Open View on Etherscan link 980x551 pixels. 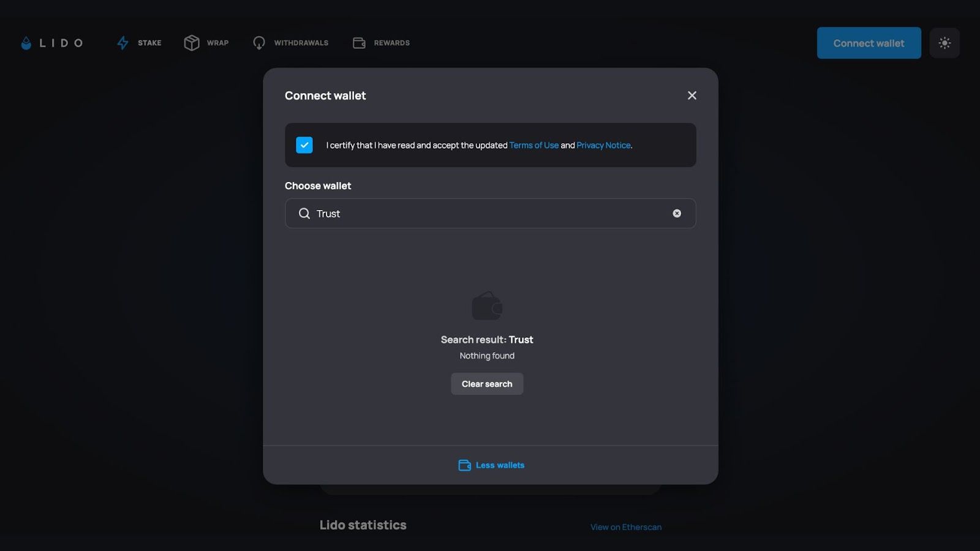point(626,527)
